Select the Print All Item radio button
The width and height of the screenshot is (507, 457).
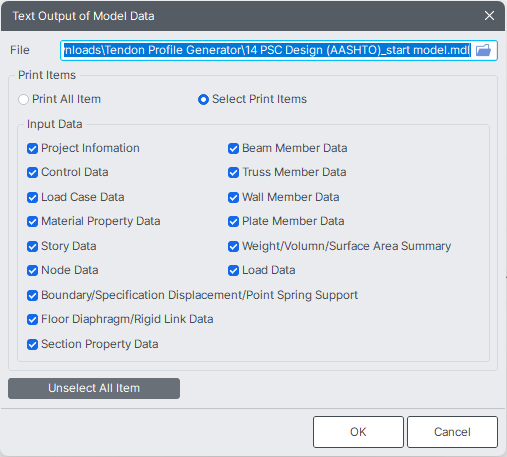point(23,99)
